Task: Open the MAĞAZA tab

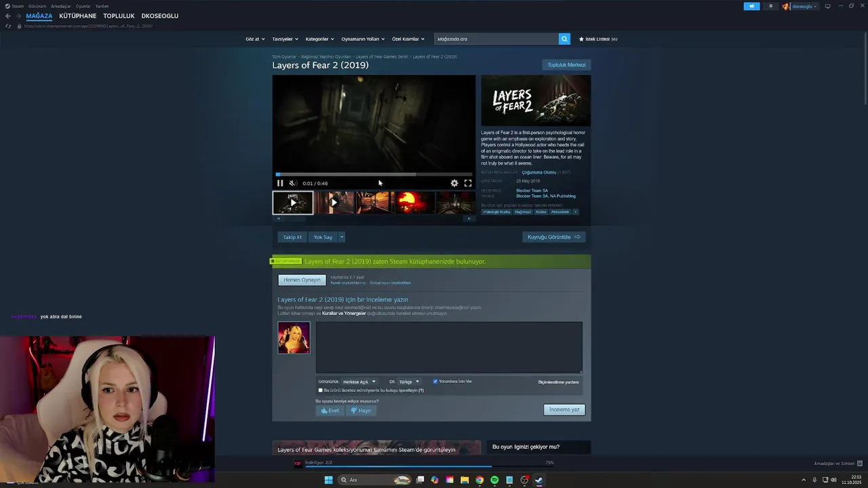Action: (39, 16)
